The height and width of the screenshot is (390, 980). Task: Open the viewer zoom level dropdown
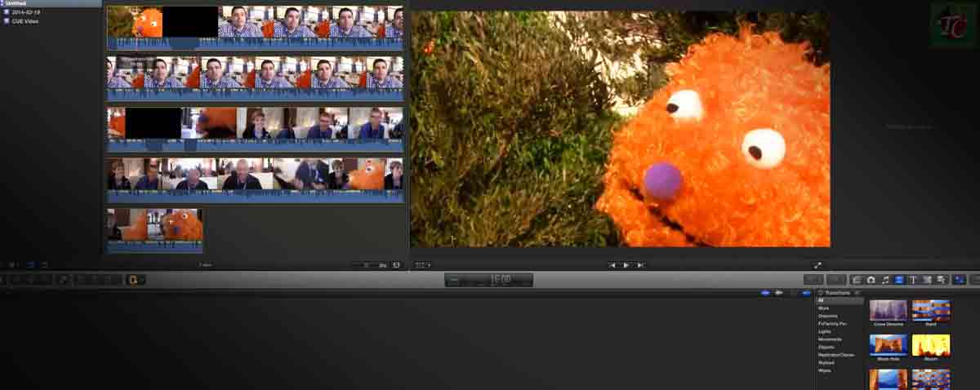pyautogui.click(x=423, y=265)
